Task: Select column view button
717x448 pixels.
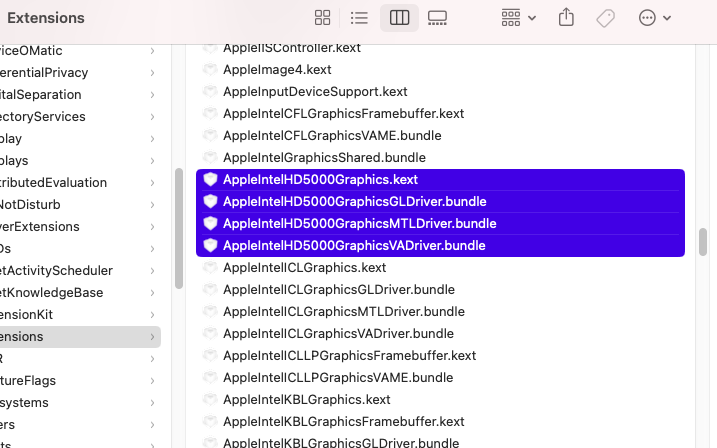Action: click(x=399, y=18)
